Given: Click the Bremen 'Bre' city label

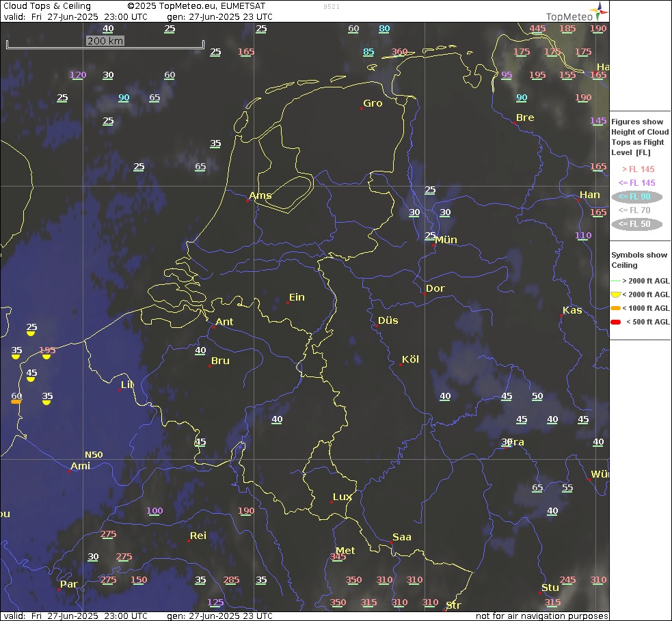Looking at the screenshot, I should point(525,118).
